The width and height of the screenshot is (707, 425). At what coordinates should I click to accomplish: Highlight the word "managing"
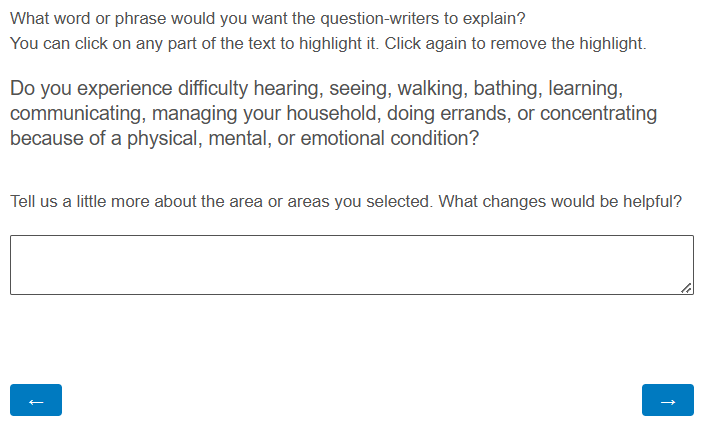coord(194,113)
